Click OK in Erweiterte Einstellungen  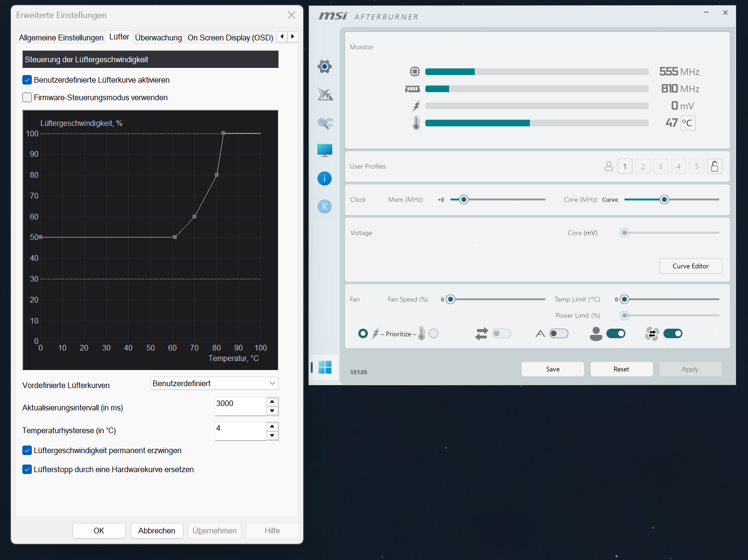click(x=99, y=531)
